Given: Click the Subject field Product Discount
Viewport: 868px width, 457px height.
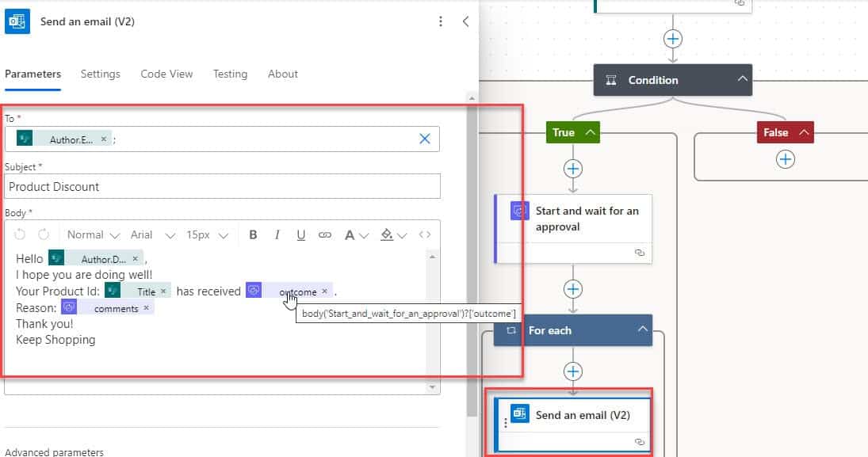Looking at the screenshot, I should tap(222, 186).
